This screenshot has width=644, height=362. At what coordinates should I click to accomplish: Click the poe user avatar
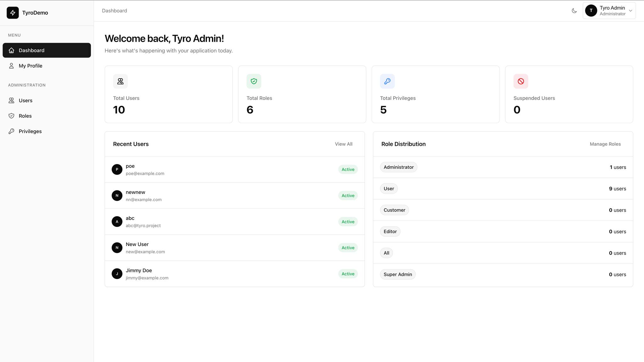tap(117, 169)
